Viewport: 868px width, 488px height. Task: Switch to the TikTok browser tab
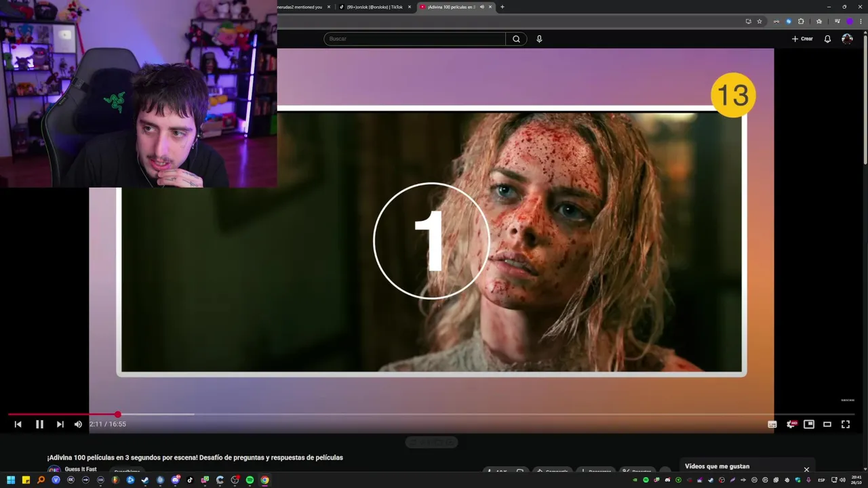[374, 7]
